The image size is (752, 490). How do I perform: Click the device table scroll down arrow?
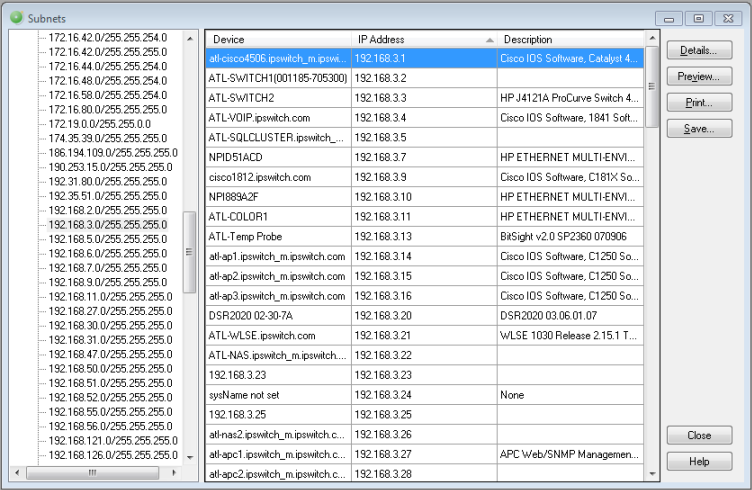click(652, 474)
